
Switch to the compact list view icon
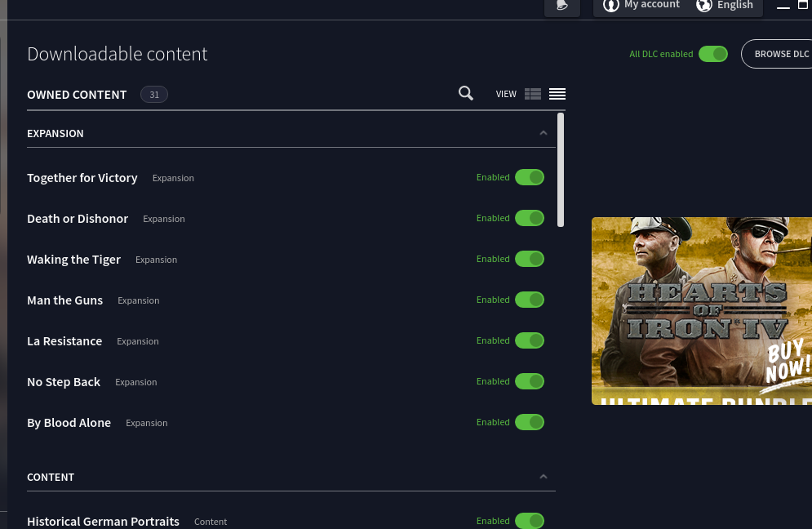click(x=557, y=94)
